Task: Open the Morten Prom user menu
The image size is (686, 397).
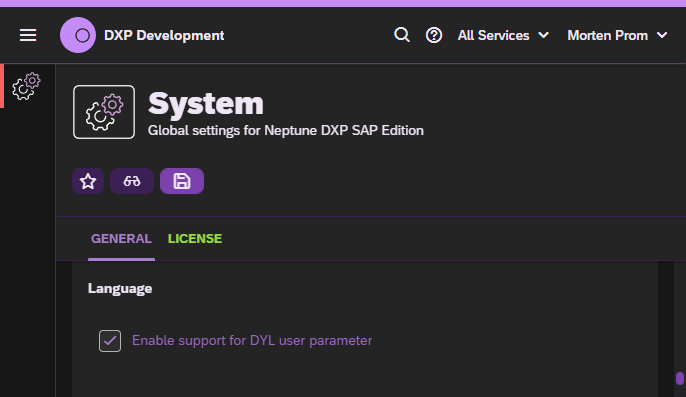Action: click(617, 35)
